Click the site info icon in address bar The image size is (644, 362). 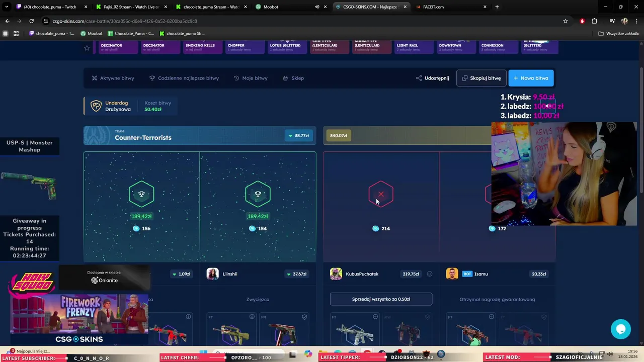pyautogui.click(x=46, y=21)
